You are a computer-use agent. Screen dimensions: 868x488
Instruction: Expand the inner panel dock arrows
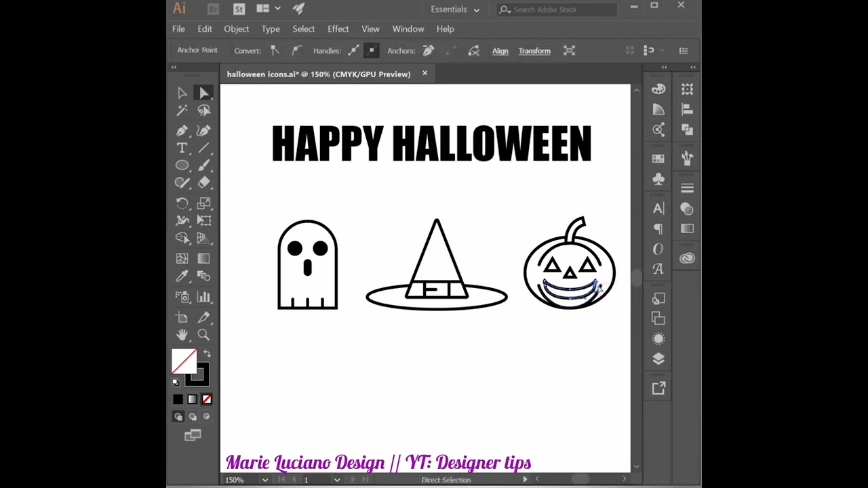(664, 67)
